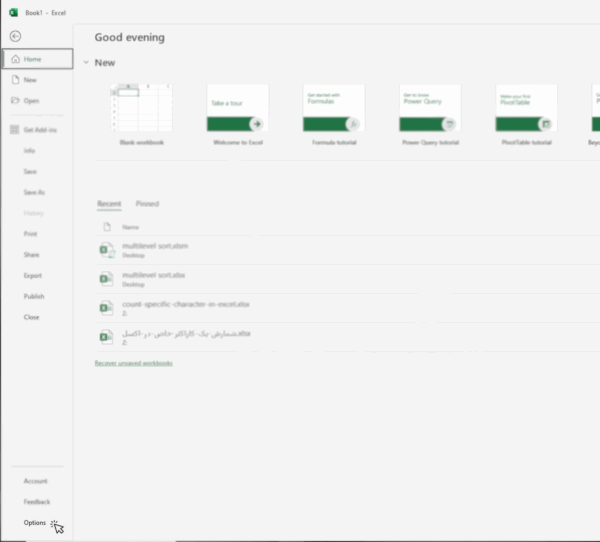Switch to the Pinned tab
This screenshot has height=542, width=600.
pyautogui.click(x=147, y=204)
